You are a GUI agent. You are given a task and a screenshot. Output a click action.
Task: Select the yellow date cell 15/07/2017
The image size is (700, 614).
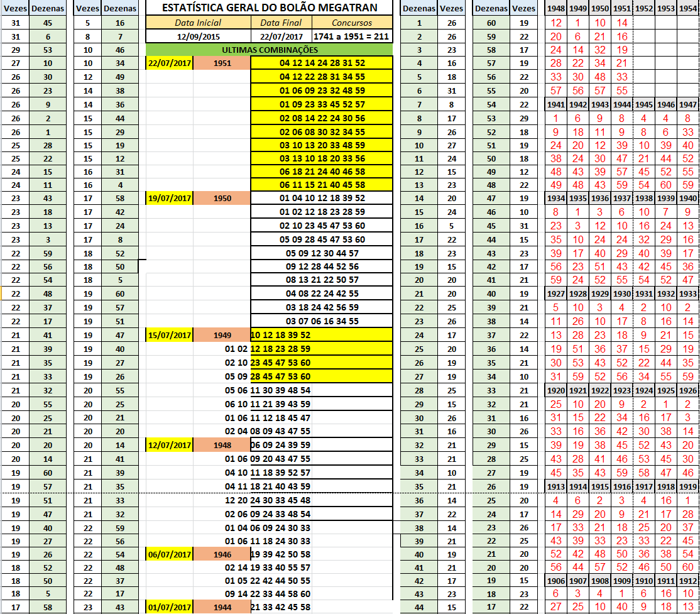[x=170, y=335]
